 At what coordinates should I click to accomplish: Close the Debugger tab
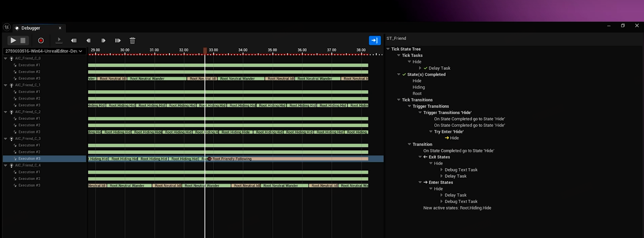60,28
